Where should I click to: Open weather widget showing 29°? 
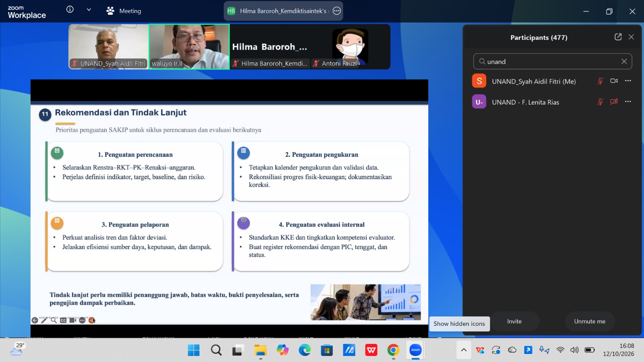pyautogui.click(x=18, y=349)
